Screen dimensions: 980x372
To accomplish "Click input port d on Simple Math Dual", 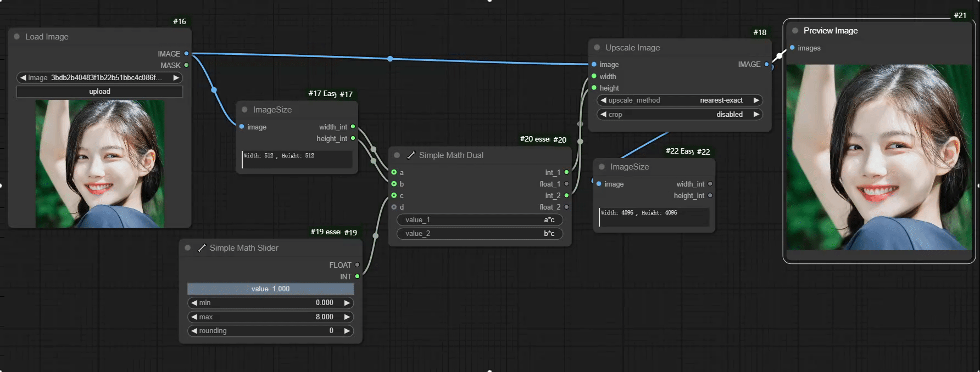I will pos(394,207).
